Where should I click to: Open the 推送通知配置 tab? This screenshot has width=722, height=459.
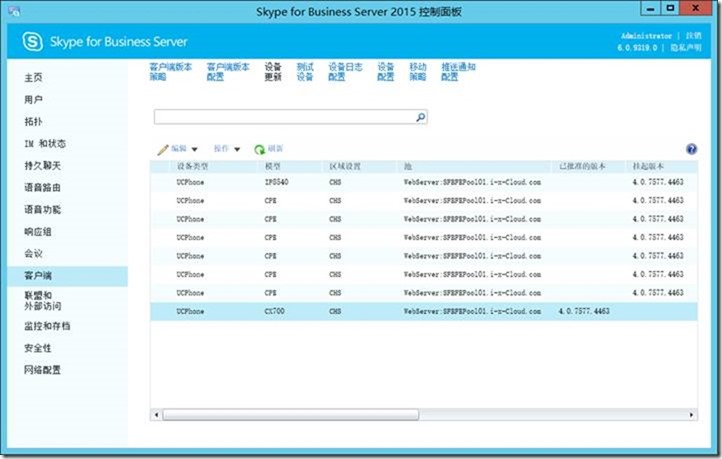tap(458, 72)
